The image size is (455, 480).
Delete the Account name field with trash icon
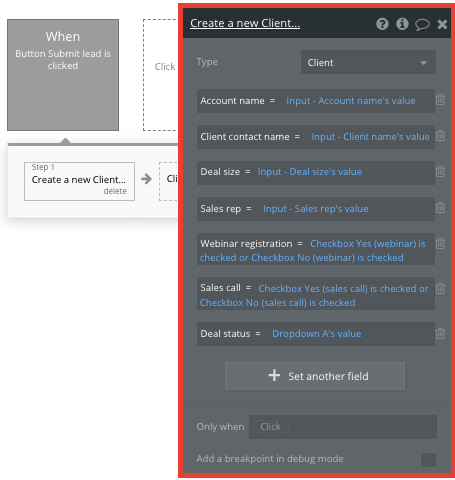[440, 100]
